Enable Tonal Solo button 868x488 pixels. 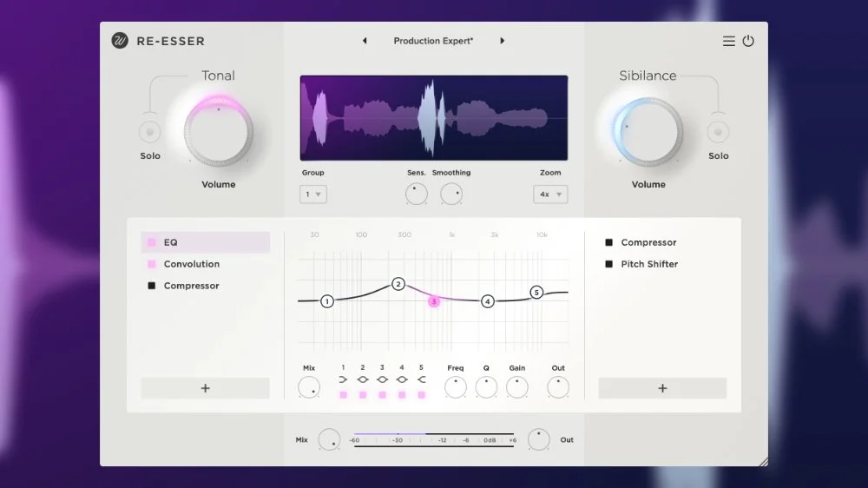(149, 132)
